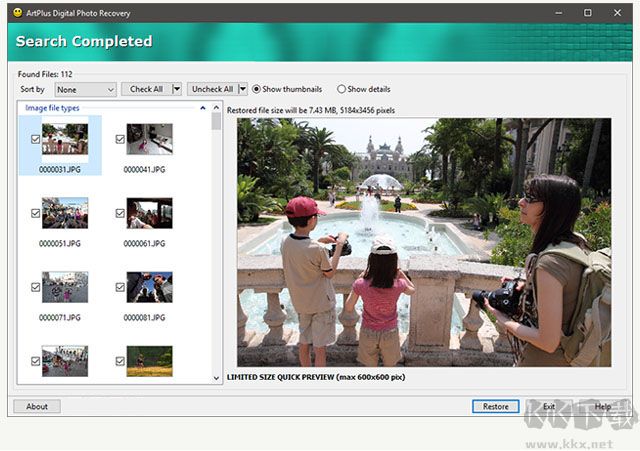Select thumbnail of 0000031.JPG
This screenshot has width=640, height=451.
(65, 139)
